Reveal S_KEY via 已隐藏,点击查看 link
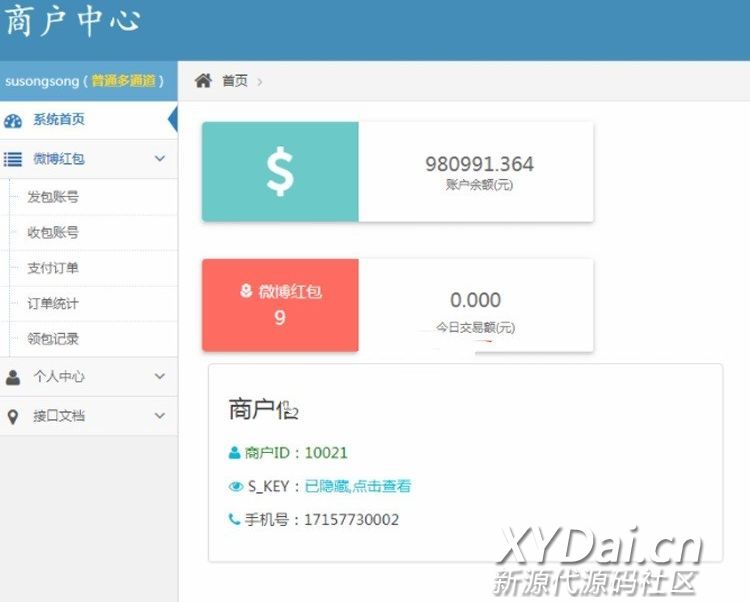Image resolution: width=750 pixels, height=602 pixels. [358, 486]
